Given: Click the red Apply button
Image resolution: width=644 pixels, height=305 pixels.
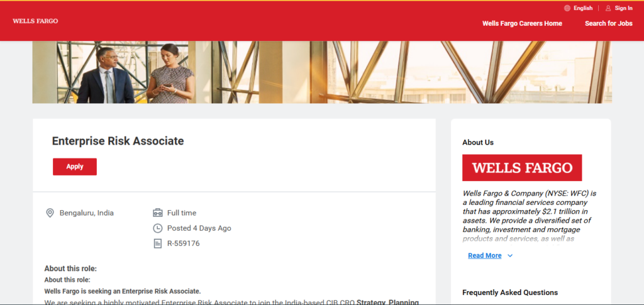Looking at the screenshot, I should [75, 167].
